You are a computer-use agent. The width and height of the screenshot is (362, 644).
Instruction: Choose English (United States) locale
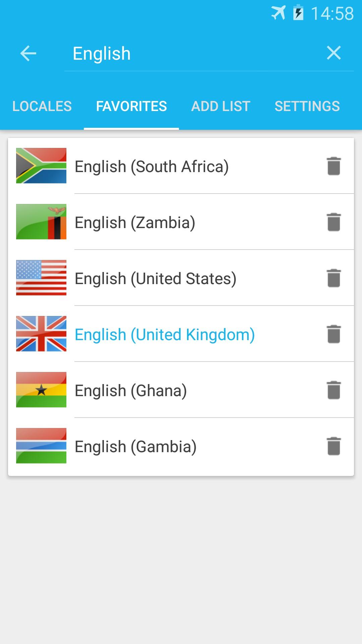pos(156,278)
